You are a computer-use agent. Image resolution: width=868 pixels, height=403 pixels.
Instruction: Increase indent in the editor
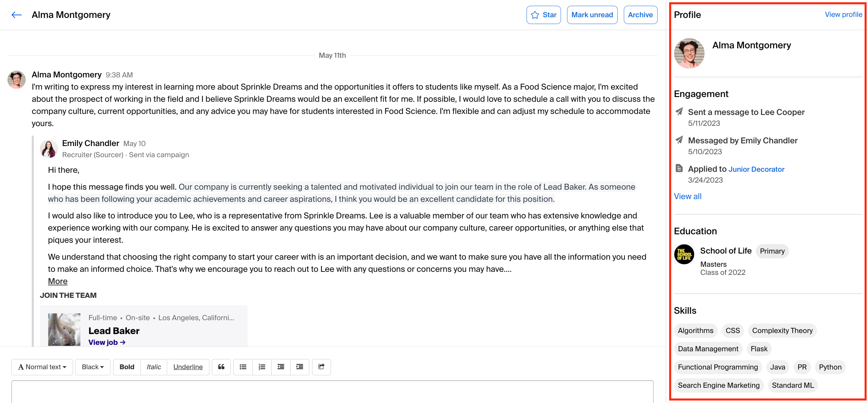(300, 367)
